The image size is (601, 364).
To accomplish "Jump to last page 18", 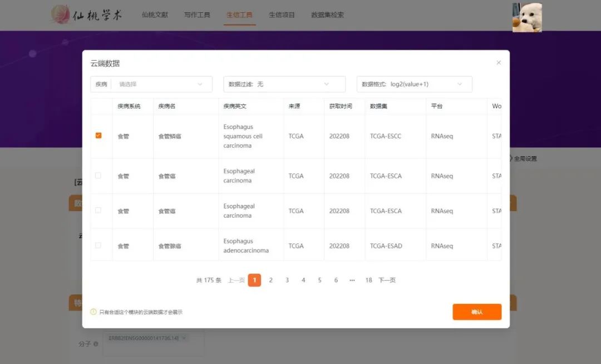I will pyautogui.click(x=368, y=280).
